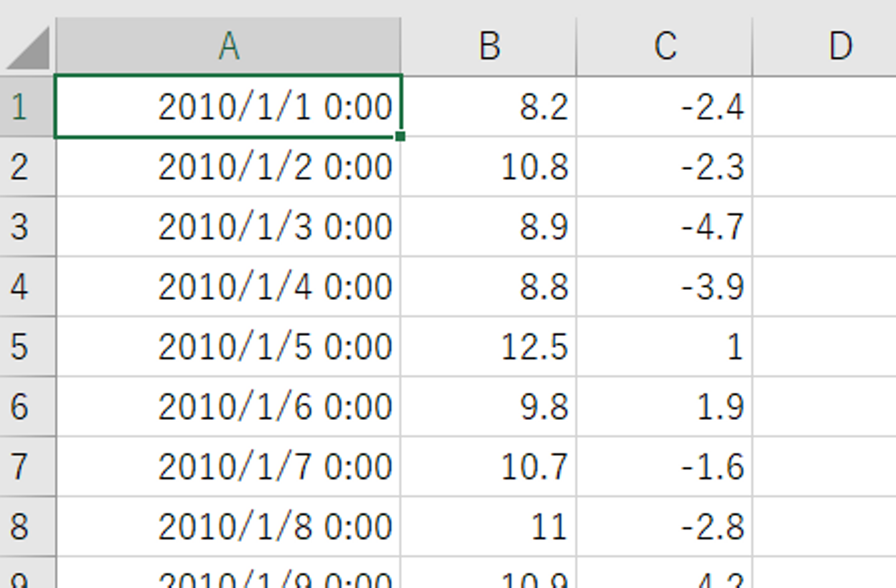Screen dimensions: 896x588
Task: Select empty cell D4
Action: click(x=824, y=287)
